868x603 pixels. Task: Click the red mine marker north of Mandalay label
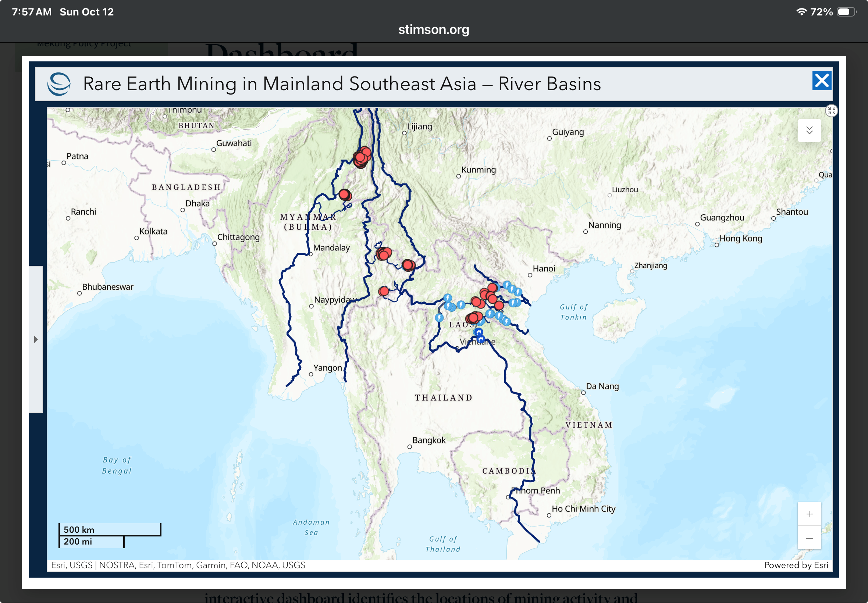click(x=344, y=195)
